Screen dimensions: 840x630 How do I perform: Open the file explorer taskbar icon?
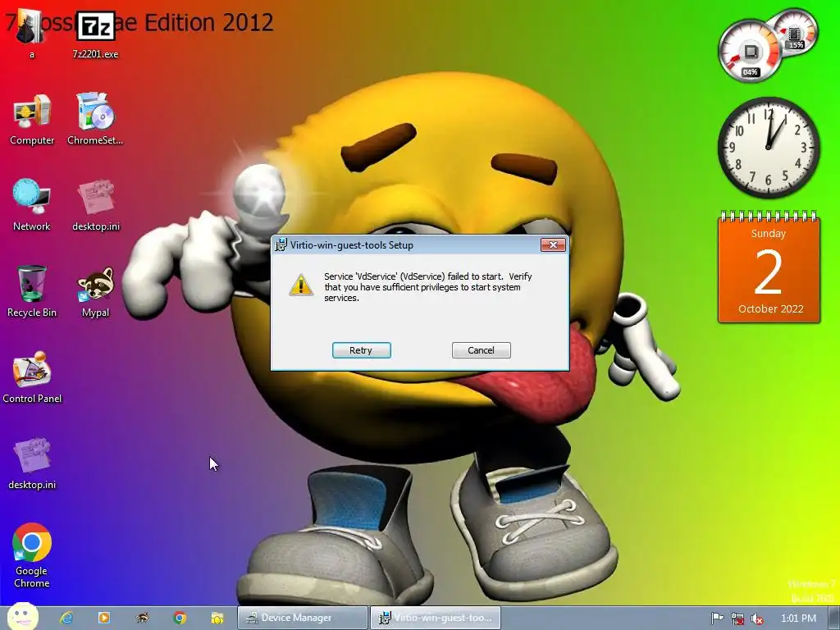(217, 618)
